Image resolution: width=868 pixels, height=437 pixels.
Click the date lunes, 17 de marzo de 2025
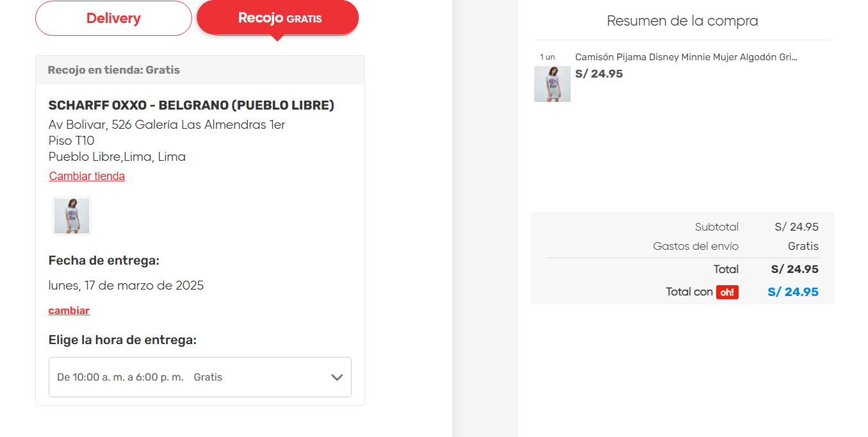coord(126,285)
